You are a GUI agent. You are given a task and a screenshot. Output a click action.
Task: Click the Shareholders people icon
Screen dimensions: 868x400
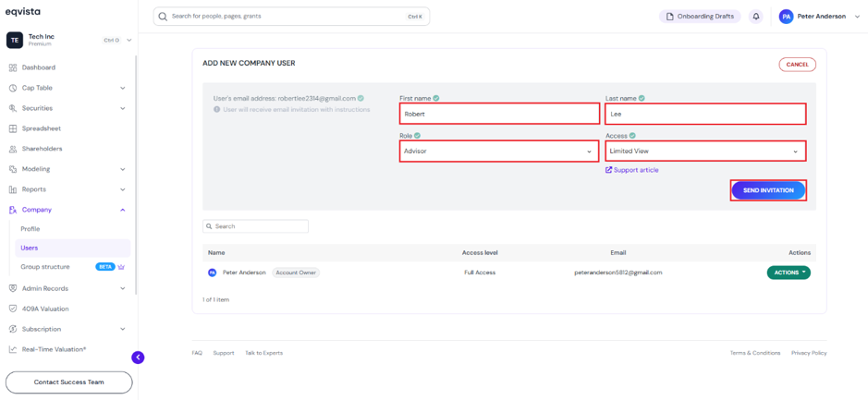pos(13,149)
